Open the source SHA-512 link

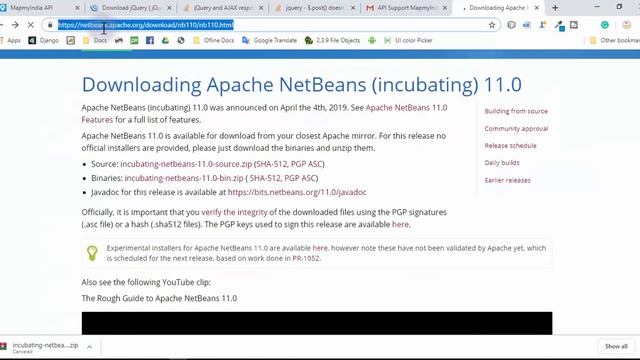pos(271,164)
